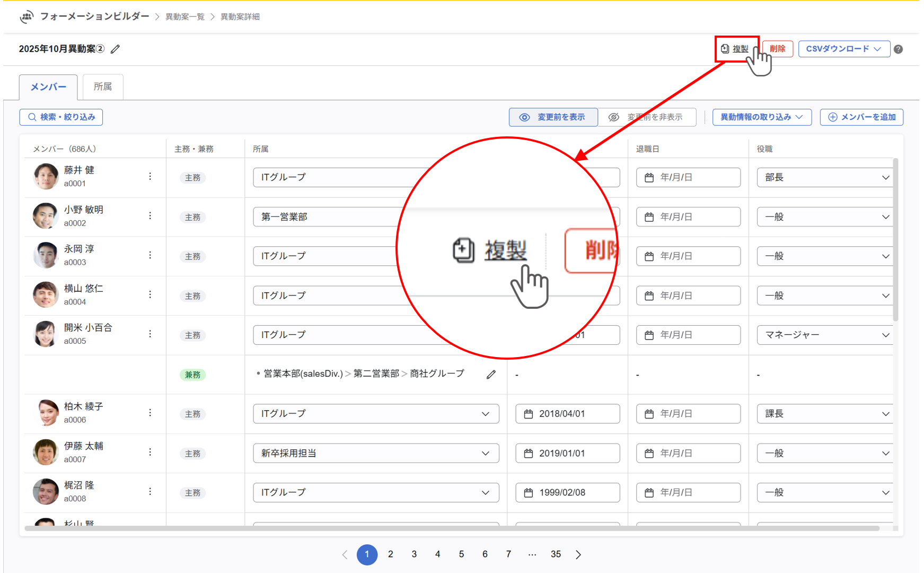This screenshot has width=924, height=573.
Task: Open 所属 dropdown showing 新卒採用担当
Action: pos(375,453)
